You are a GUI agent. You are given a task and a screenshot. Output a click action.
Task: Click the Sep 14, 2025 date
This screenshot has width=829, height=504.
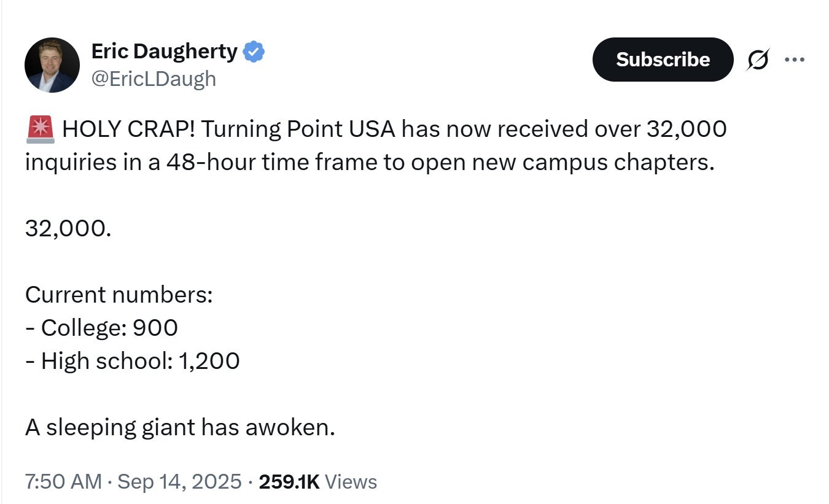178,482
